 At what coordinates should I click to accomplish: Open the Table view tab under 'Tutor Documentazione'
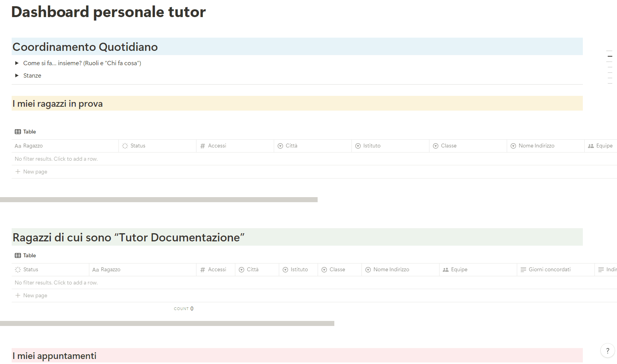(25, 255)
